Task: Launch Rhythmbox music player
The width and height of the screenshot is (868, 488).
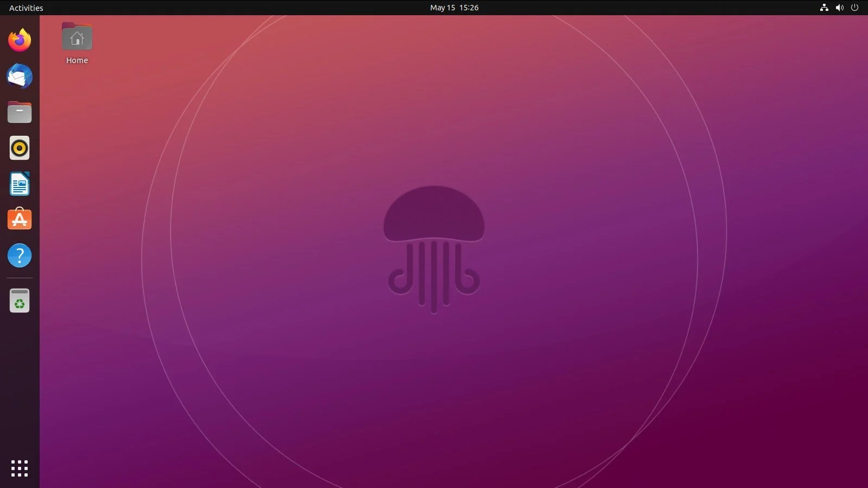Action: [x=20, y=148]
